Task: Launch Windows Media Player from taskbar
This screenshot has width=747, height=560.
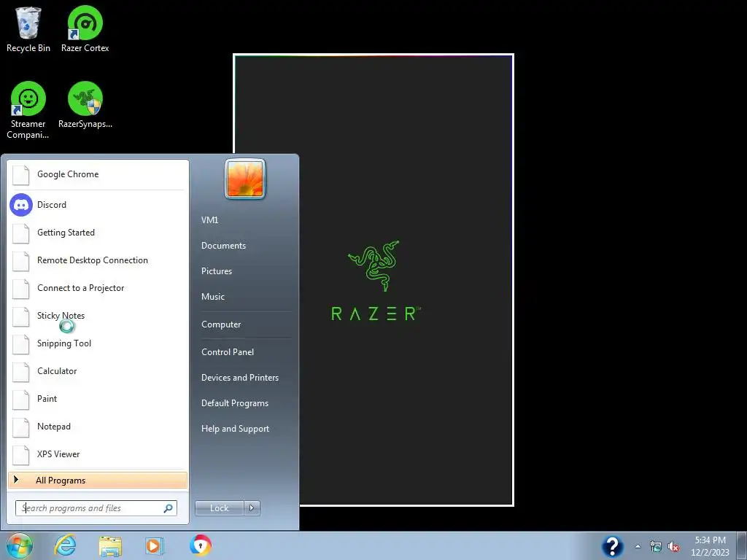Action: pos(155,545)
